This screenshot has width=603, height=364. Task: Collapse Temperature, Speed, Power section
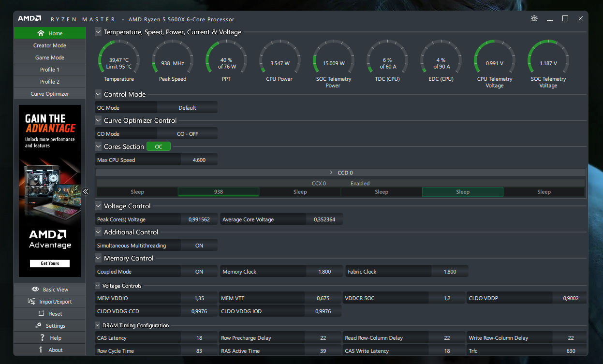(98, 32)
